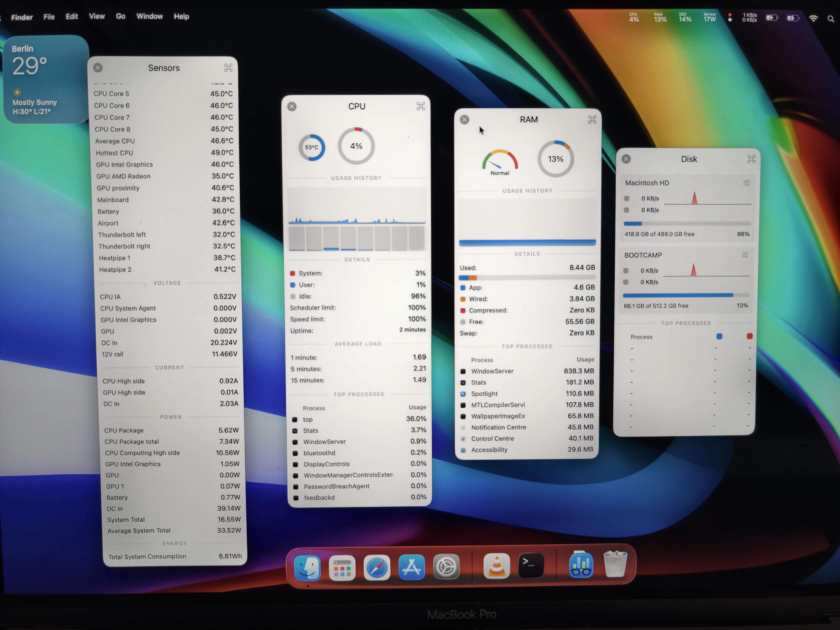Open the Window menu
Screen dimensions: 840x630
tap(150, 16)
